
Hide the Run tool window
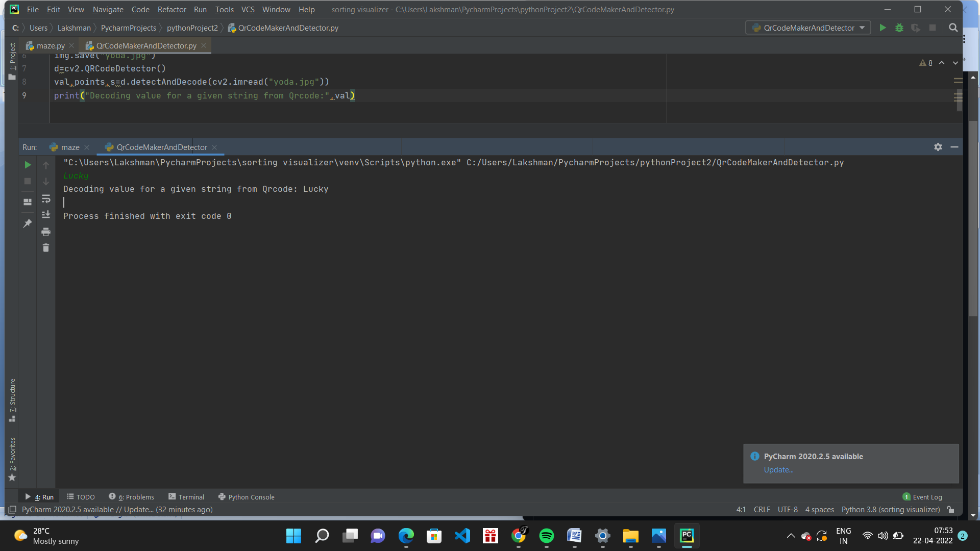(954, 147)
